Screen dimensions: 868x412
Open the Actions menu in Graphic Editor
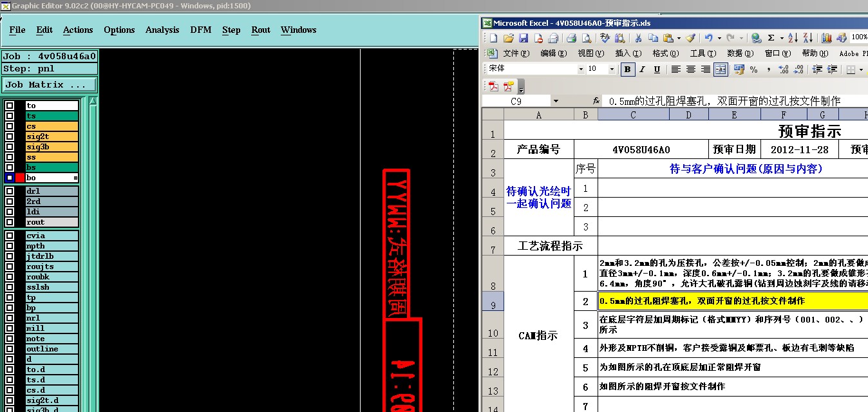78,30
